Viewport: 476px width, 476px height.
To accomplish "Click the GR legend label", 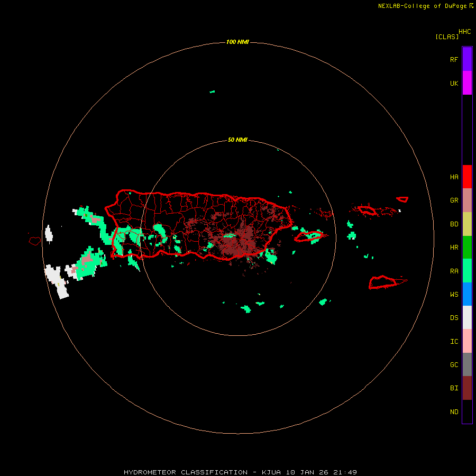I will 454,200.
